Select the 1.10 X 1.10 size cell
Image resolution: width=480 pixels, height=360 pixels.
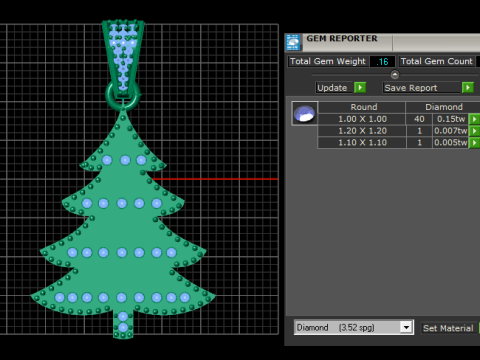coord(362,143)
